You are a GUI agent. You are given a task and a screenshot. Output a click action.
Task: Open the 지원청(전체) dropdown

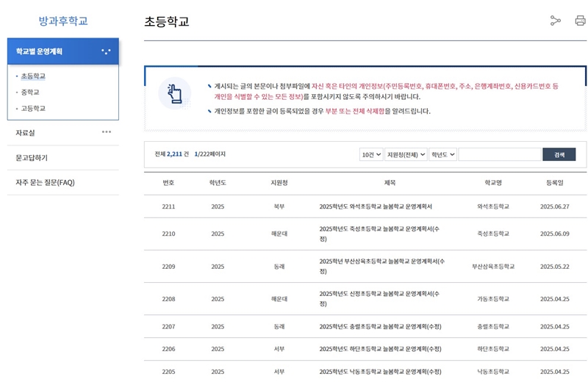(406, 154)
